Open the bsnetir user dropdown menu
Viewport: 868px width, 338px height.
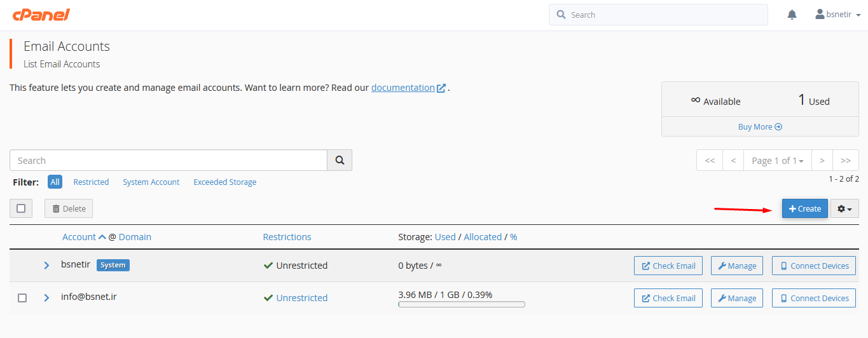pyautogui.click(x=838, y=15)
